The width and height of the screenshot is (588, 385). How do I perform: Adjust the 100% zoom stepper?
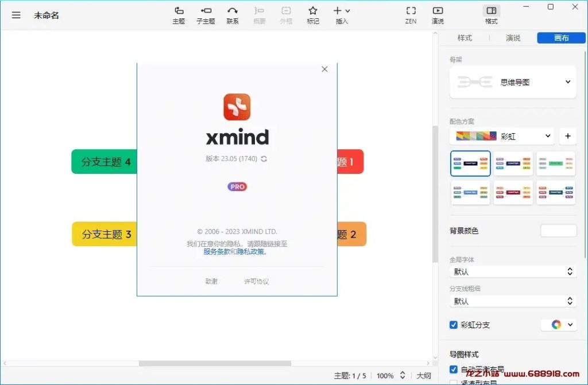(x=403, y=375)
